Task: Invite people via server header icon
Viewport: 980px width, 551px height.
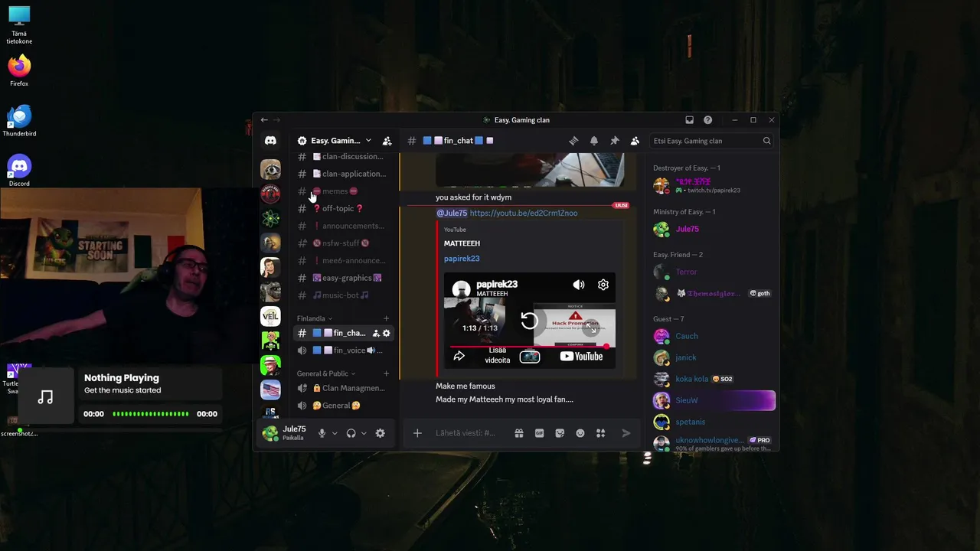Action: tap(387, 141)
